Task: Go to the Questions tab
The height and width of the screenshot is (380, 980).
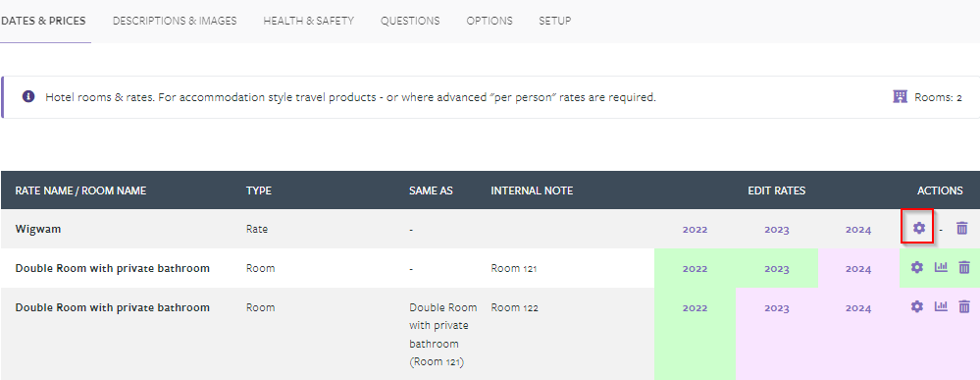Action: coord(410,21)
